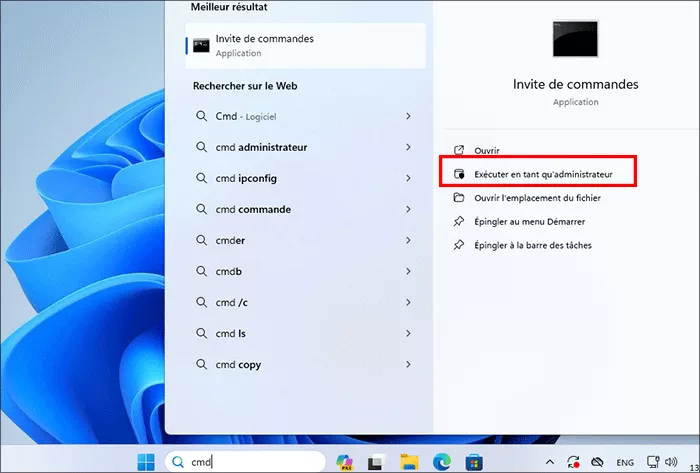Launch Microsoft Edge from the taskbar
This screenshot has height=473, width=700.
coord(442,462)
